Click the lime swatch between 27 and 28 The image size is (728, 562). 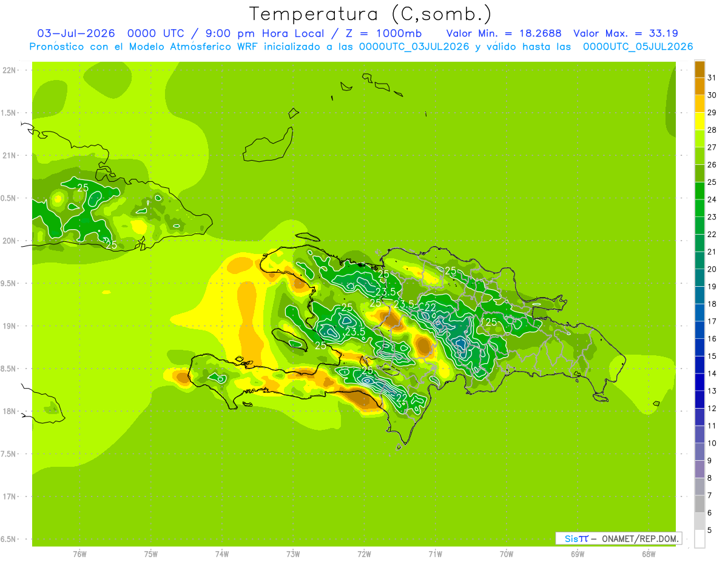click(x=699, y=138)
